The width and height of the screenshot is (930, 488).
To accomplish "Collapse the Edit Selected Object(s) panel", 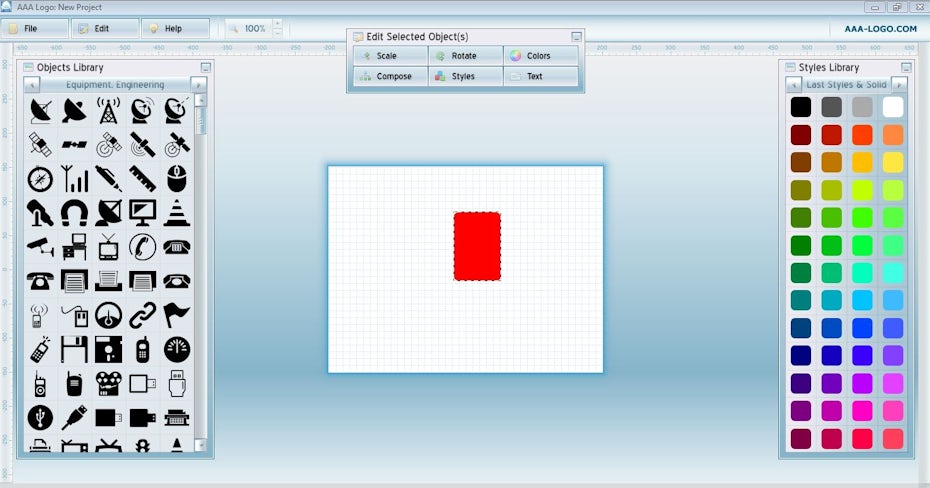I will tap(576, 37).
